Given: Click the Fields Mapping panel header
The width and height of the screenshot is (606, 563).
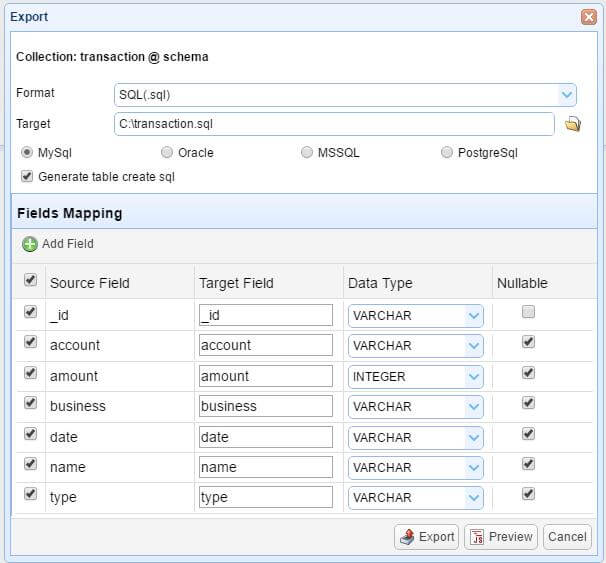Looking at the screenshot, I should coord(304,212).
